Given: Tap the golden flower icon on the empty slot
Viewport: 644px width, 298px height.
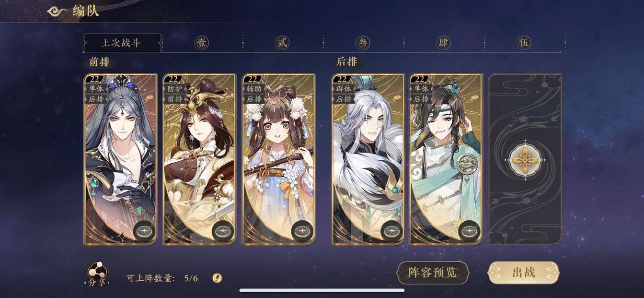Looking at the screenshot, I should 525,160.
